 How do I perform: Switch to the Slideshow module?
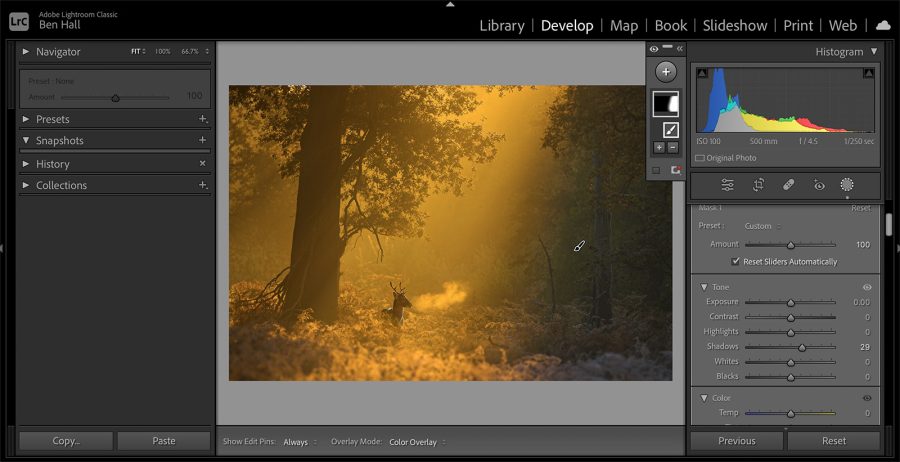[735, 26]
